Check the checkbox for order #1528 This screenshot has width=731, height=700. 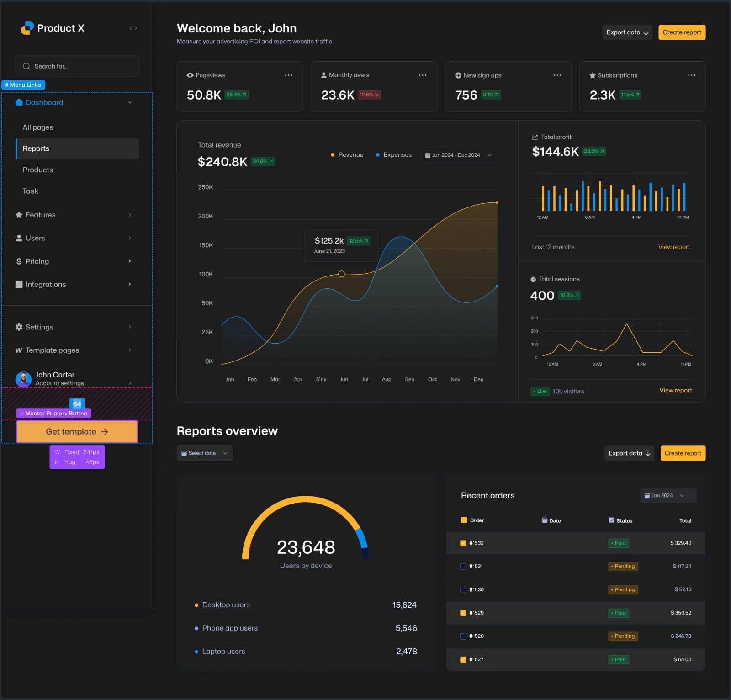(463, 636)
